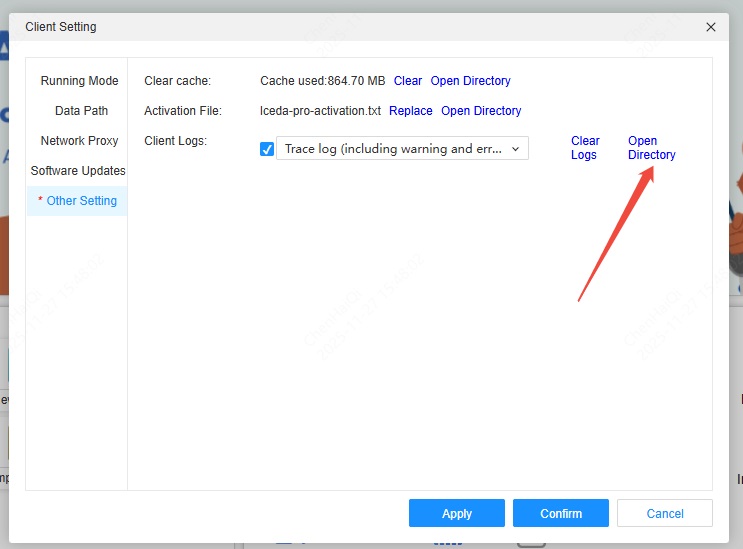Switch to the Data Path tab

pos(81,111)
